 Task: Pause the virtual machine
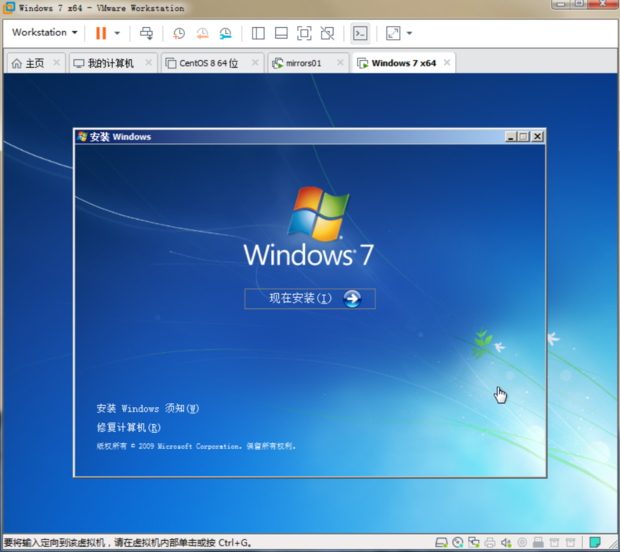click(x=101, y=33)
